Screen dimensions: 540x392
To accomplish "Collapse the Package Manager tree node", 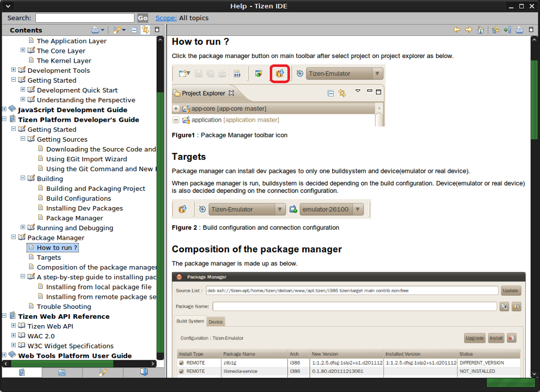I will coord(14,238).
